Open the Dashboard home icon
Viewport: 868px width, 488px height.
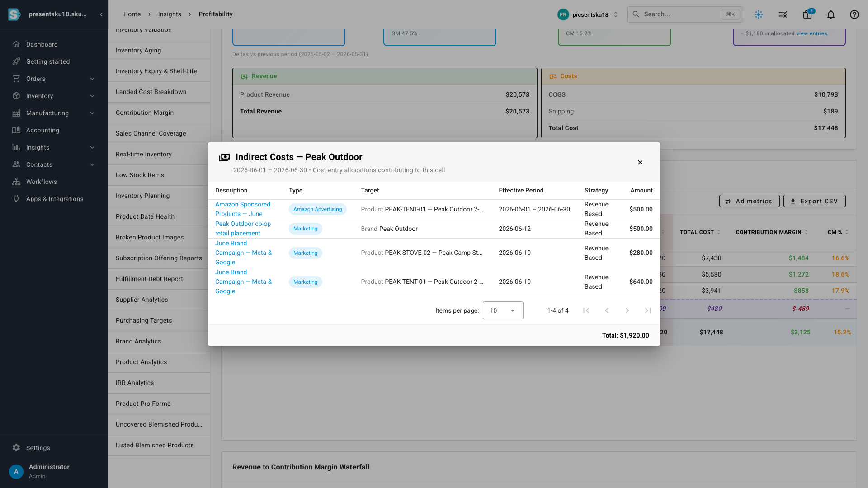16,44
